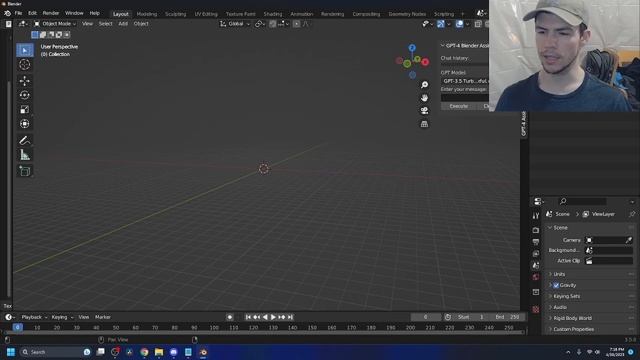Screen dimensions: 640x360
Task: Open the Render properties tab icon
Action: coord(536,230)
